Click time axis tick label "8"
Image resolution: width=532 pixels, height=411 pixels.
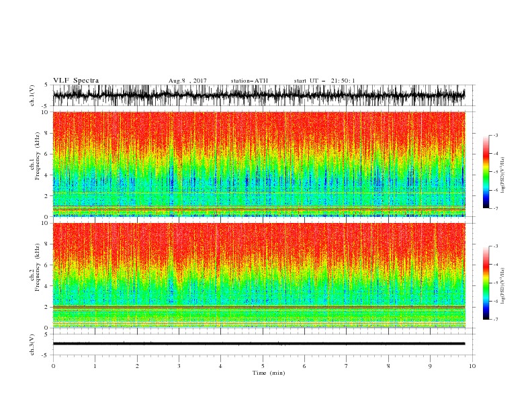[x=388, y=366]
